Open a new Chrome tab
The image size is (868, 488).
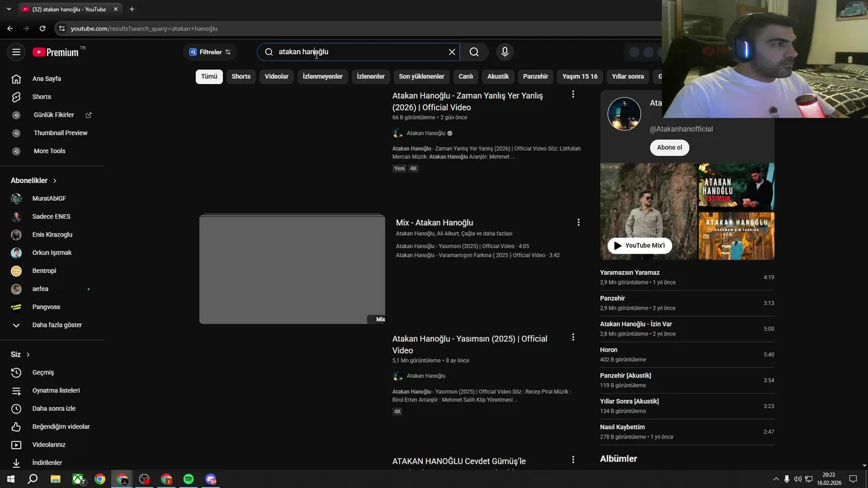tap(132, 9)
